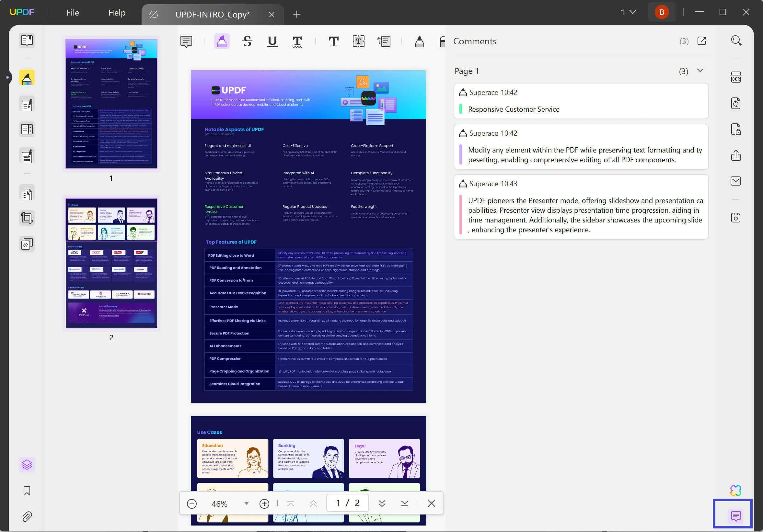Viewport: 763px width, 532px height.
Task: Show the layers panel
Action: [x=27, y=465]
